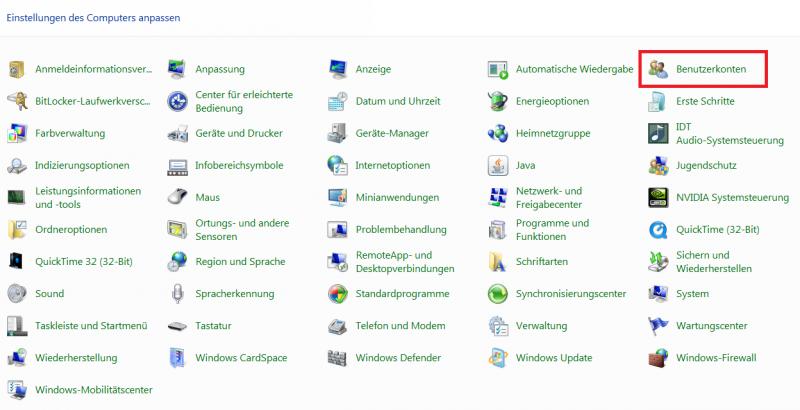Open RemoteApp- und Desktopverbindungen link

(x=405, y=262)
